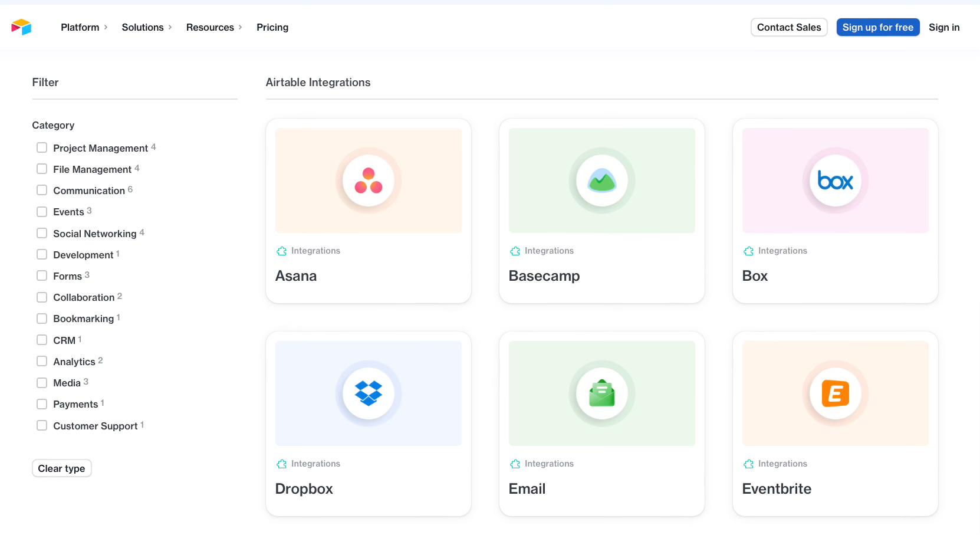Open the Email integration title
The image size is (980, 535).
[x=527, y=489]
